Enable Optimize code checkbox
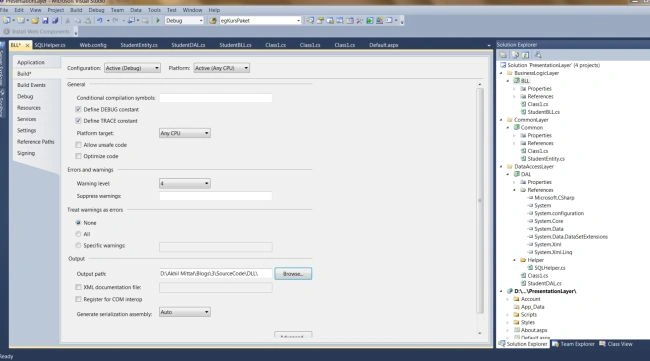The height and width of the screenshot is (361, 650). click(78, 156)
